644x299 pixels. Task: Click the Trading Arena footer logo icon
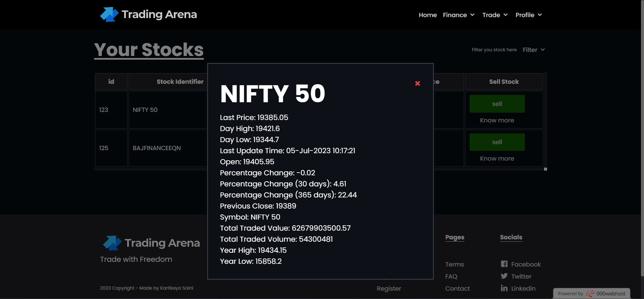(112, 243)
